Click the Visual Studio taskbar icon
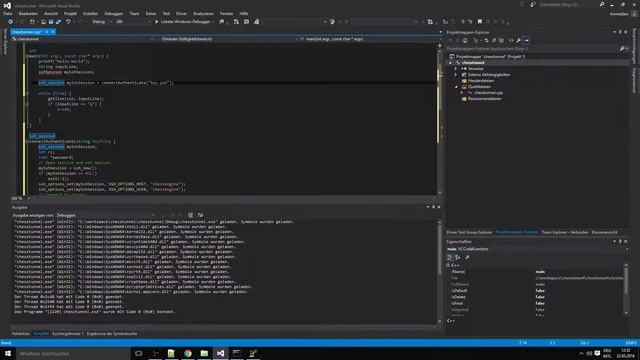The height and width of the screenshot is (360, 640). tap(220, 353)
